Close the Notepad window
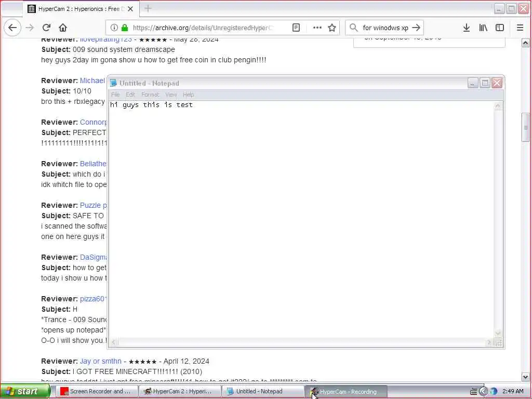This screenshot has height=399, width=532. pos(497,83)
